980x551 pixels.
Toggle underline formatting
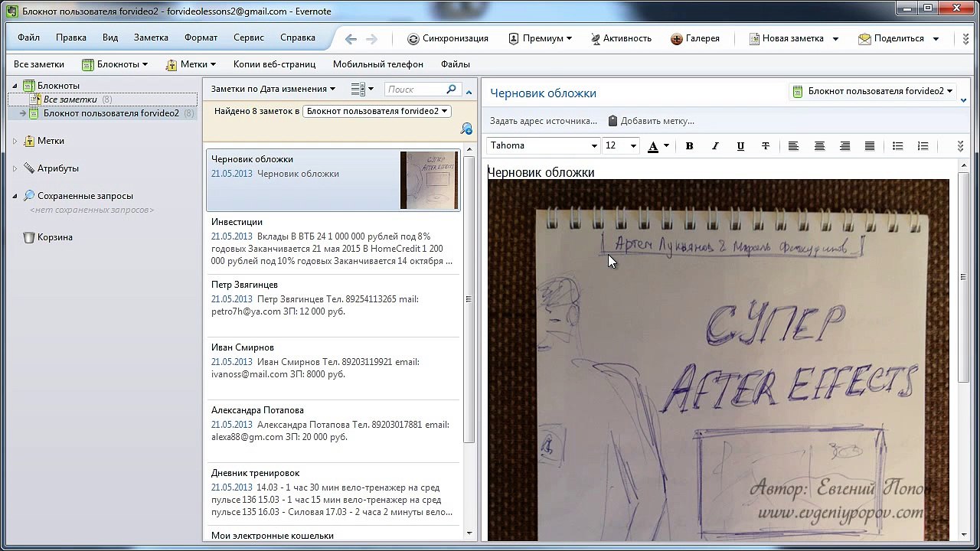tap(740, 146)
